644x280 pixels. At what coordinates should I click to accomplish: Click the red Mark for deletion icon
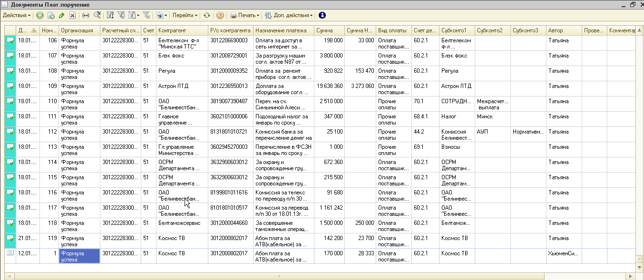coord(72,15)
